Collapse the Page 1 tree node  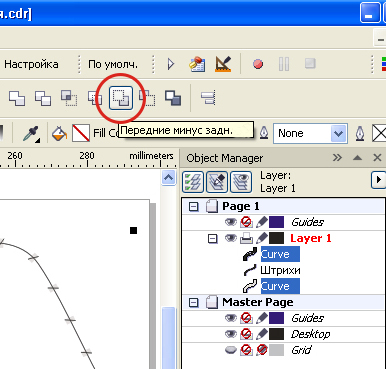pos(193,207)
